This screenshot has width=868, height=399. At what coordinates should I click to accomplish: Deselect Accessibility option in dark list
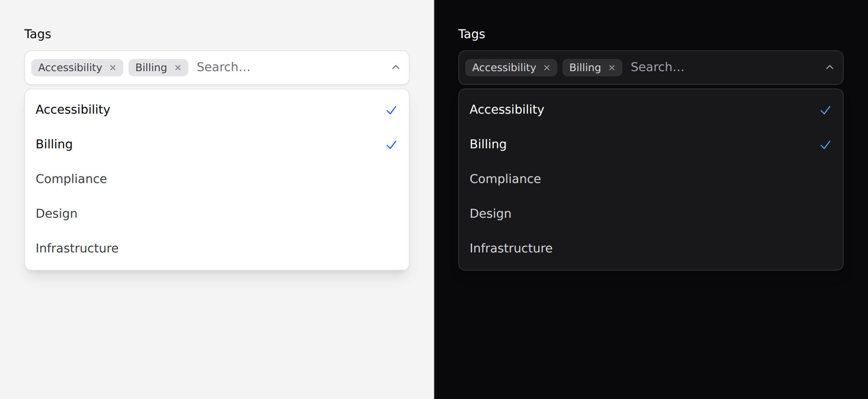(x=651, y=110)
